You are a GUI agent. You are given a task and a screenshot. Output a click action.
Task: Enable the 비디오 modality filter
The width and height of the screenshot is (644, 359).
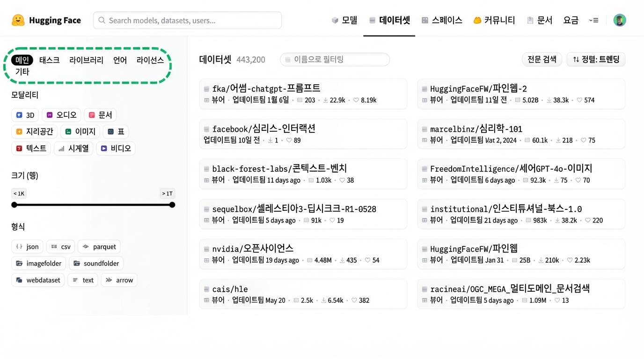coord(116,148)
